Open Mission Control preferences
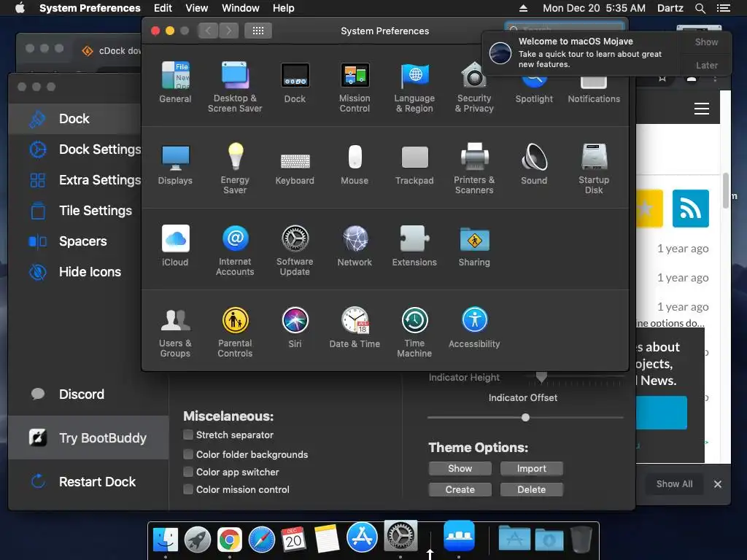 355,87
